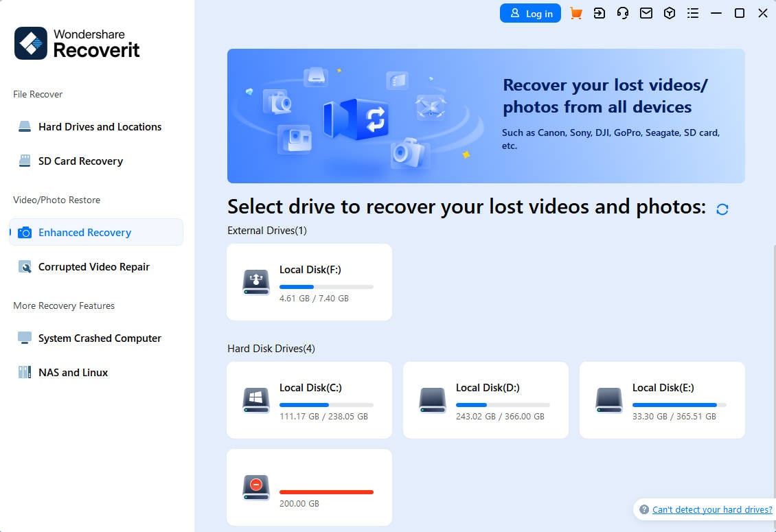
Task: Open the headset support icon
Action: [x=623, y=13]
